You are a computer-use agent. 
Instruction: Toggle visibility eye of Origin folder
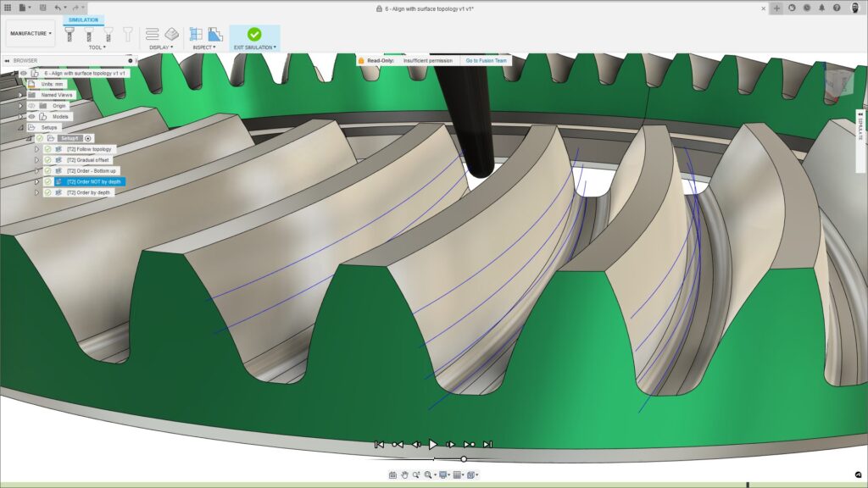click(31, 106)
